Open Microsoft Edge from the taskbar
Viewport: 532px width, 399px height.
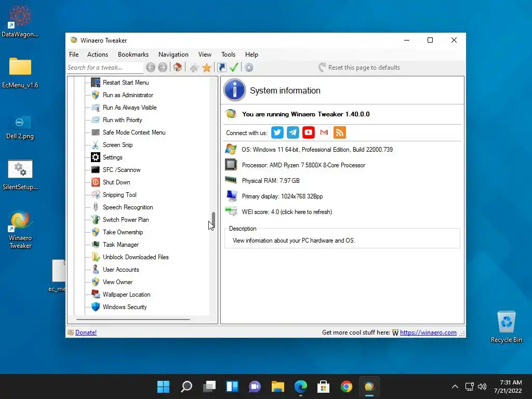click(301, 387)
